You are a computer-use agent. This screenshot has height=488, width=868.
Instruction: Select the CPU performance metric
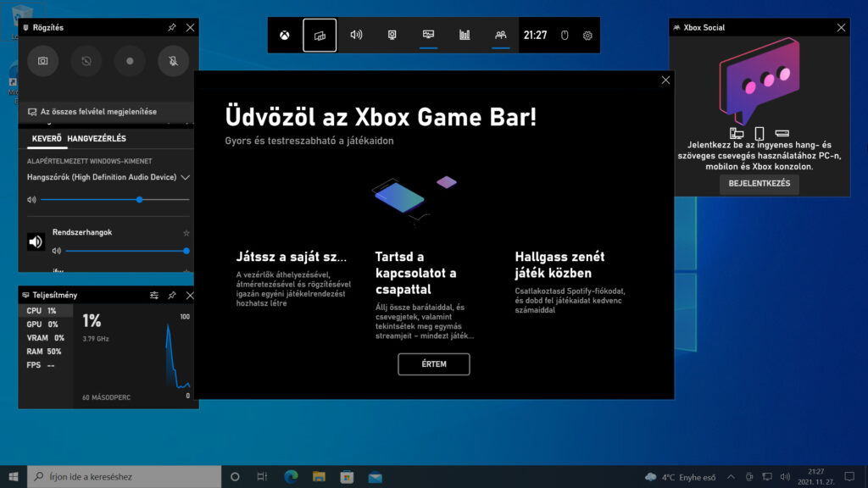point(46,310)
